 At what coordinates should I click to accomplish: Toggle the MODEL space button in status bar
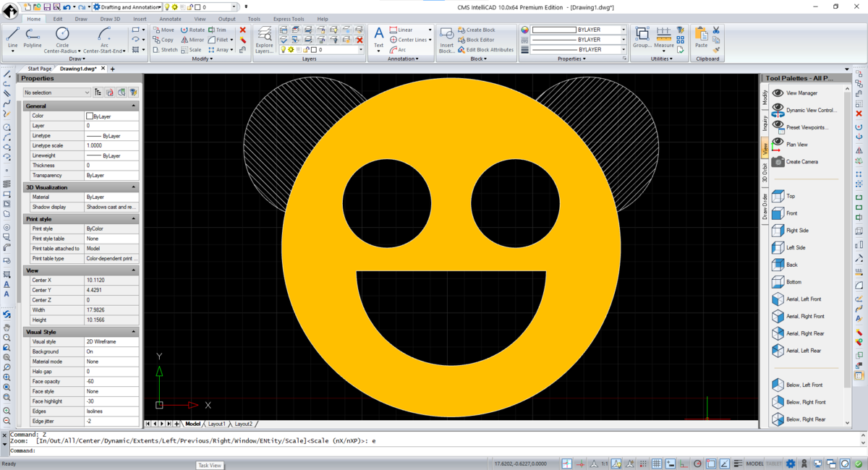tap(754, 463)
